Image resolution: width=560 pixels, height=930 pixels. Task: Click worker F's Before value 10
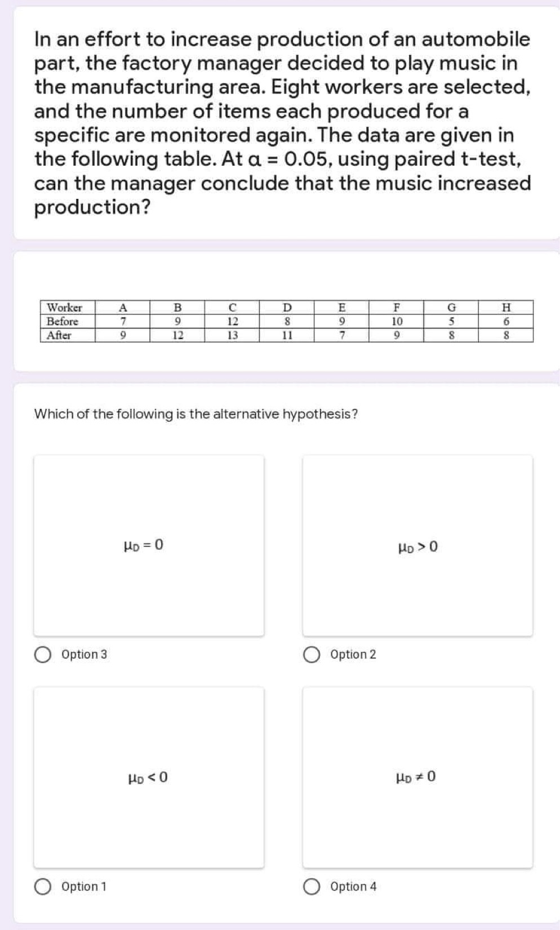[397, 322]
